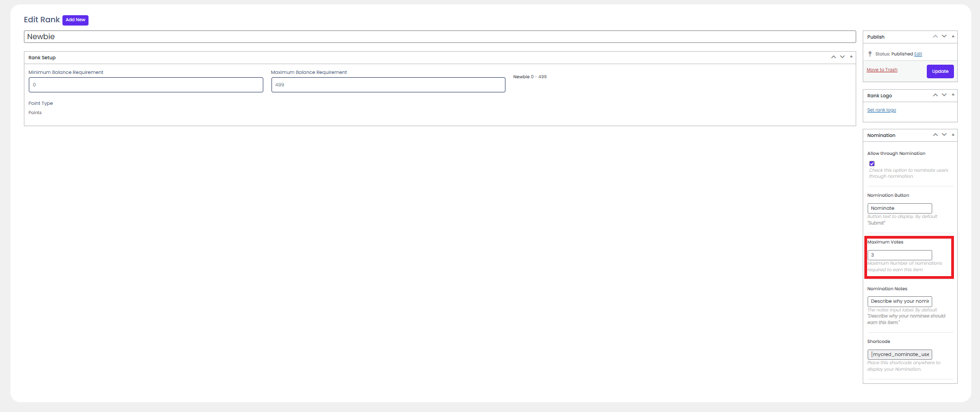980x412 pixels.
Task: Move the Publish panel up
Action: (935, 36)
